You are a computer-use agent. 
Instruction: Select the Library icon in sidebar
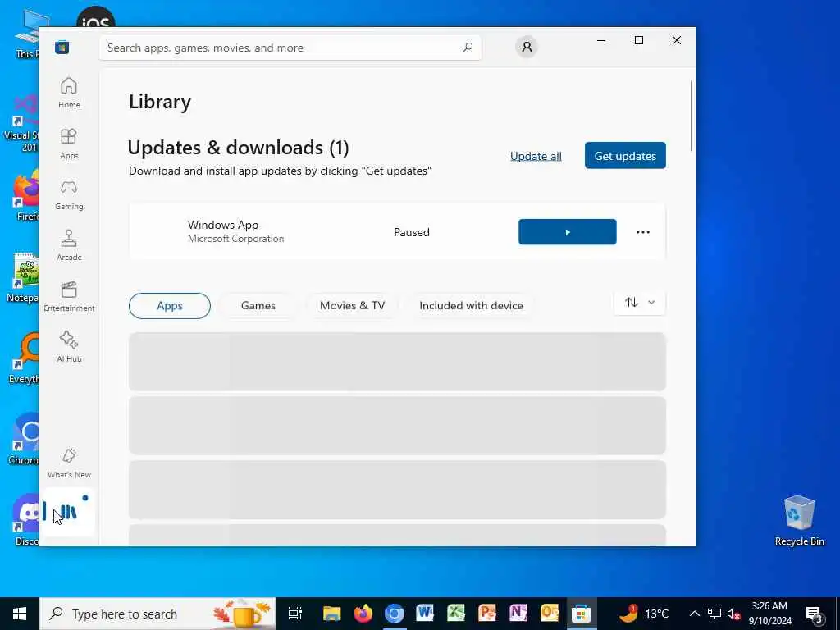(x=67, y=512)
